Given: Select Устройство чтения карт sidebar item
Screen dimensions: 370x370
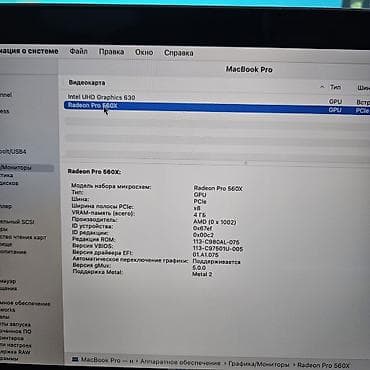Looking at the screenshot, I should 23,237.
